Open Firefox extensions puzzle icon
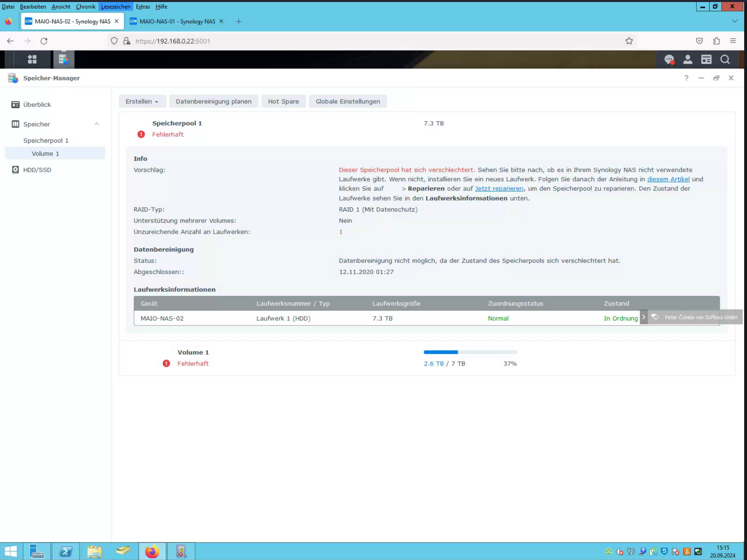747x560 pixels. pyautogui.click(x=716, y=41)
